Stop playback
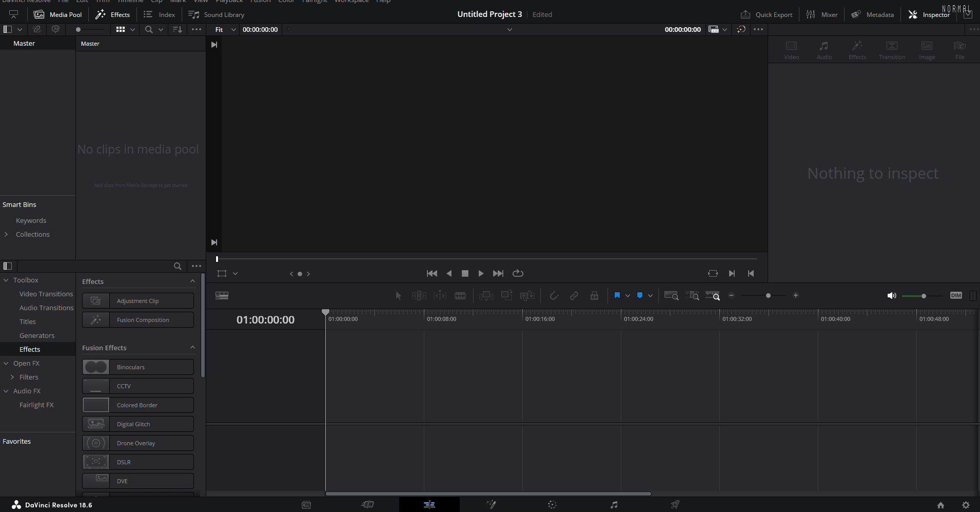The width and height of the screenshot is (980, 512). click(465, 273)
